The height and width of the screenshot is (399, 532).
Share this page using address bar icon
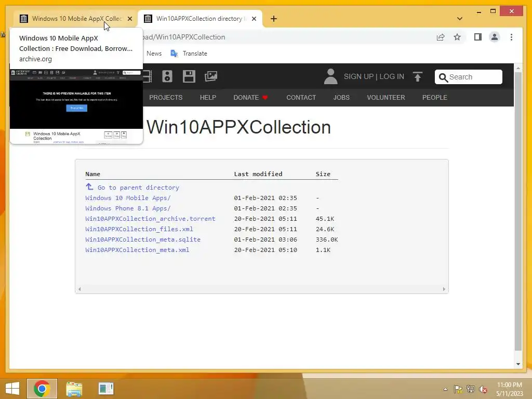[x=441, y=37]
